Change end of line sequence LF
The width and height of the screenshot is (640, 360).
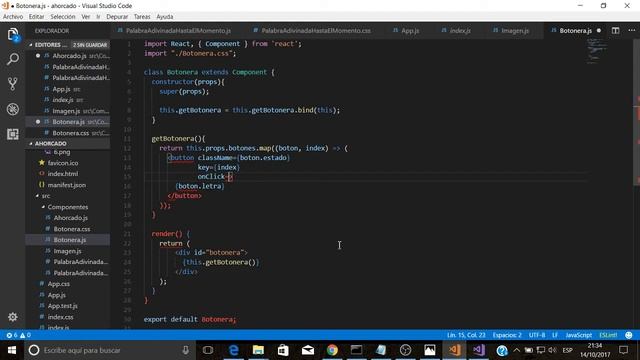click(555, 335)
